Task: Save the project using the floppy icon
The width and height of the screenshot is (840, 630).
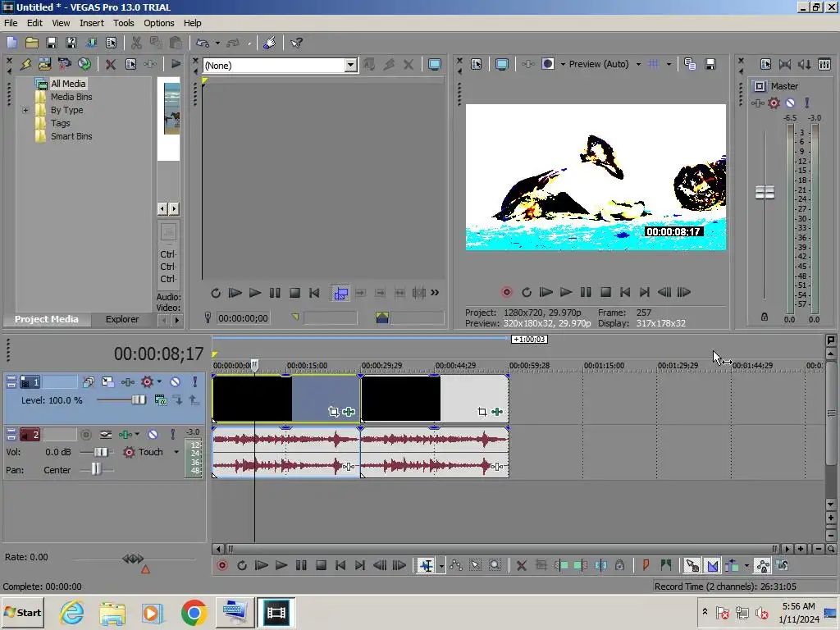Action: point(52,43)
